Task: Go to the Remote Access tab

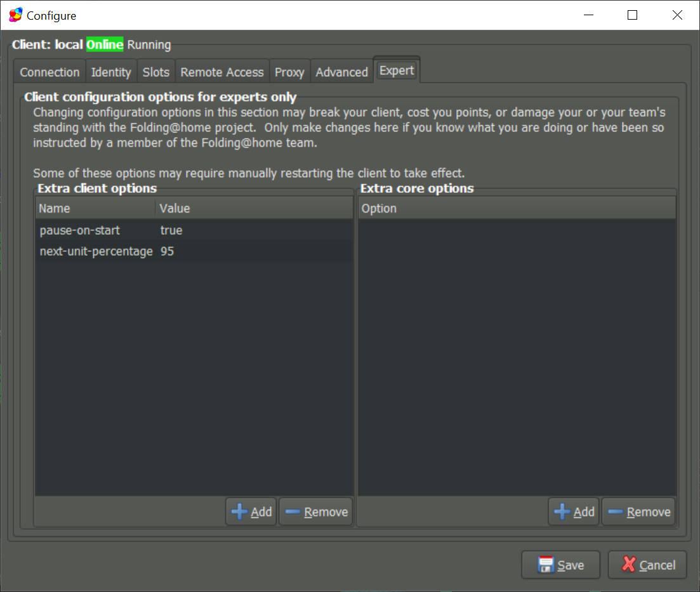Action: click(222, 72)
